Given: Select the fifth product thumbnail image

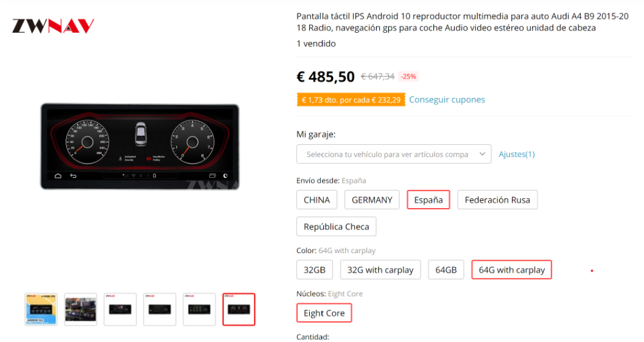Looking at the screenshot, I should pyautogui.click(x=199, y=309).
